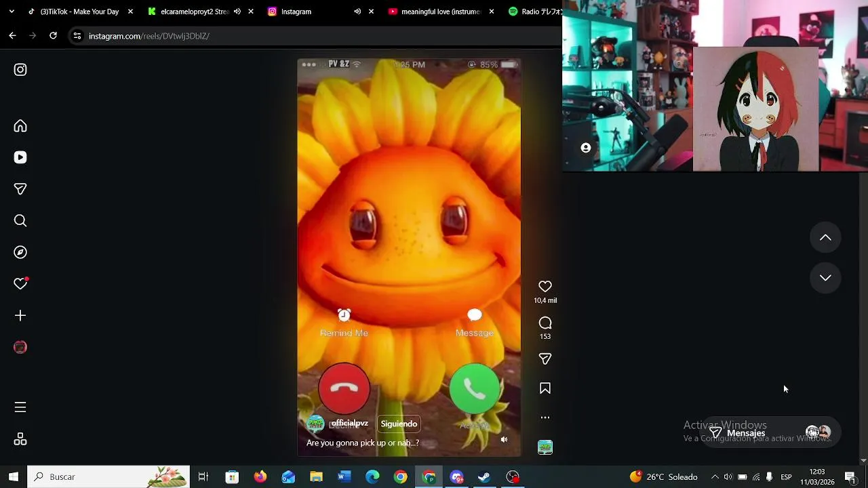Mute the elcarameloproyt2 tab audio icon
The width and height of the screenshot is (868, 488).
pos(237,12)
